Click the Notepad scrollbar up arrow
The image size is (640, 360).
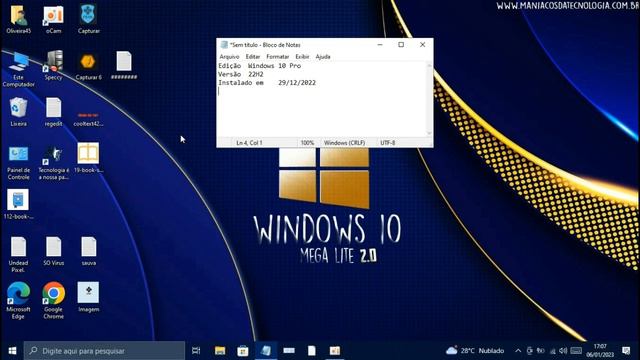tap(429, 65)
